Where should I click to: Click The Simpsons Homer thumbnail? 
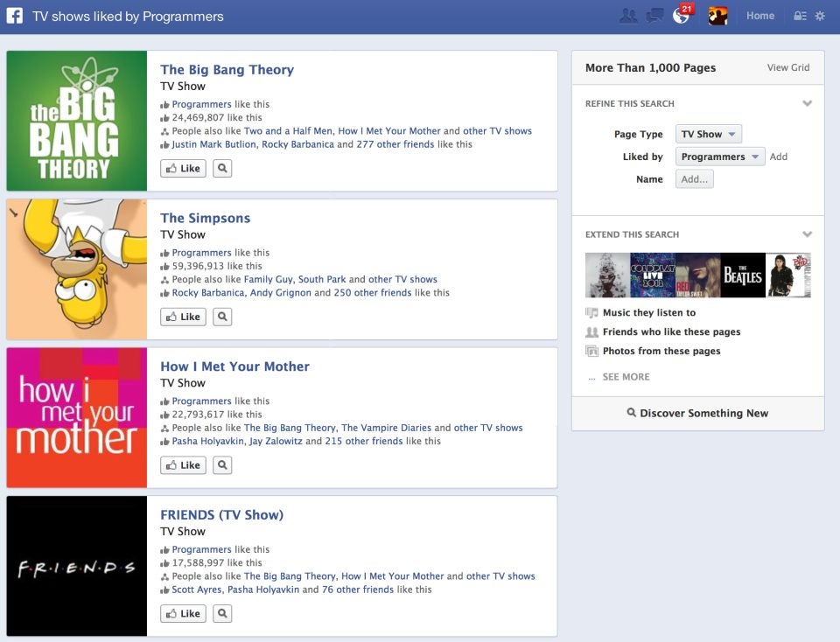tap(77, 269)
